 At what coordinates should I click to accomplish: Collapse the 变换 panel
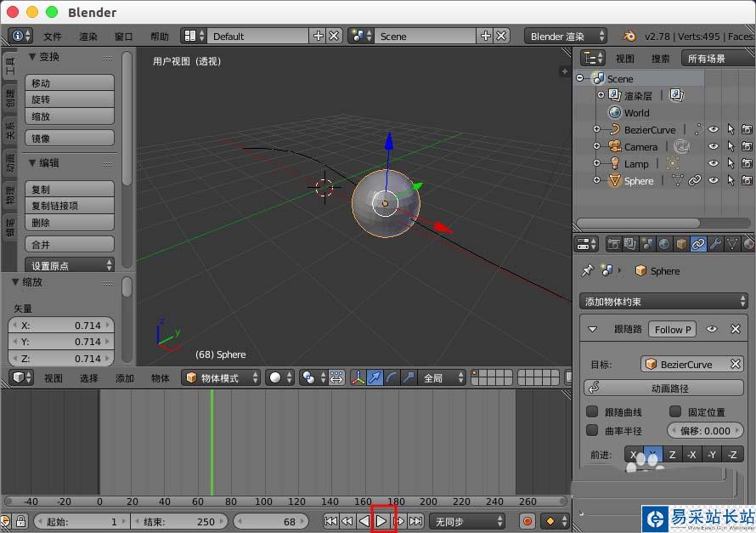tap(31, 57)
